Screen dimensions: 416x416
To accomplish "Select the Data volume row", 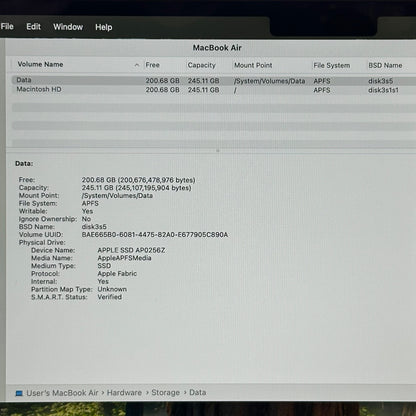I will point(213,80).
